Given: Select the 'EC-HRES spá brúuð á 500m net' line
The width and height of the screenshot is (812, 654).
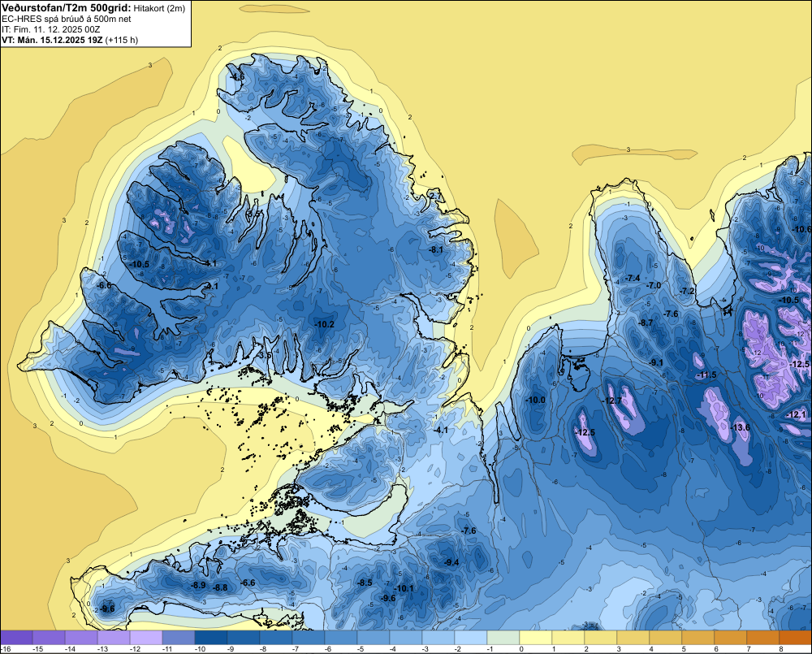Looking at the screenshot, I should pos(67,19).
